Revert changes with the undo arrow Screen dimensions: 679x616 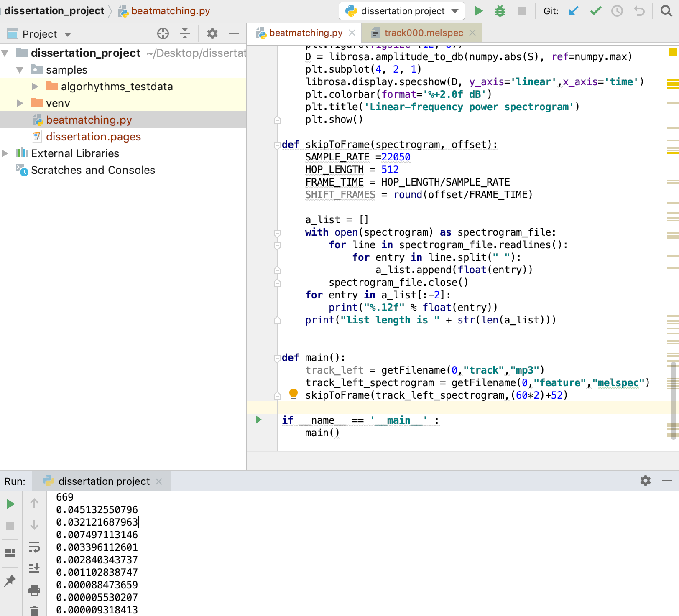(639, 11)
